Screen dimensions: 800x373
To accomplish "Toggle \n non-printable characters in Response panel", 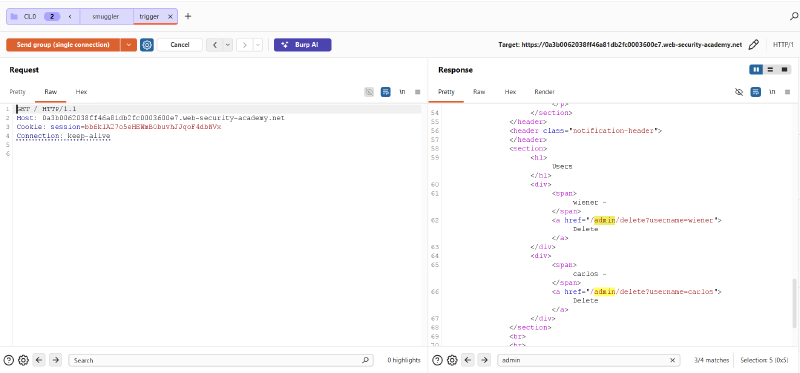I will (772, 92).
